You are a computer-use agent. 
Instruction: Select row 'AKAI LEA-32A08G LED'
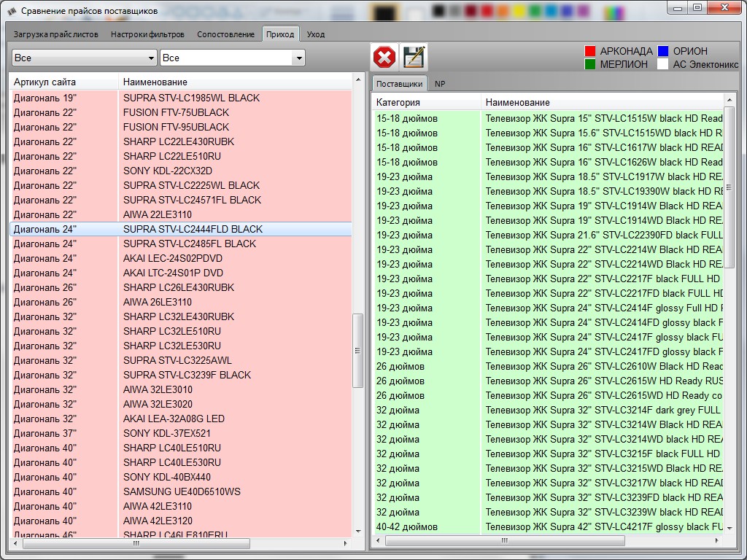click(181, 419)
